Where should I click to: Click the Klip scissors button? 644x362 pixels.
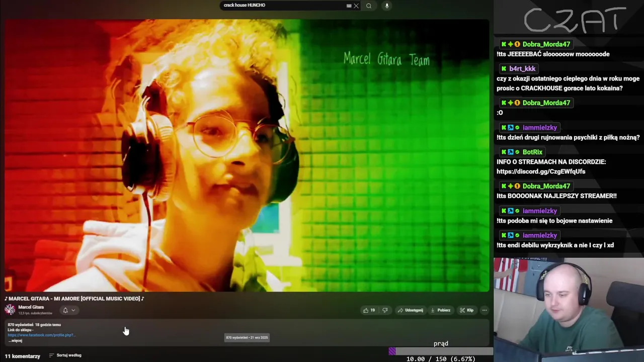[466, 310]
